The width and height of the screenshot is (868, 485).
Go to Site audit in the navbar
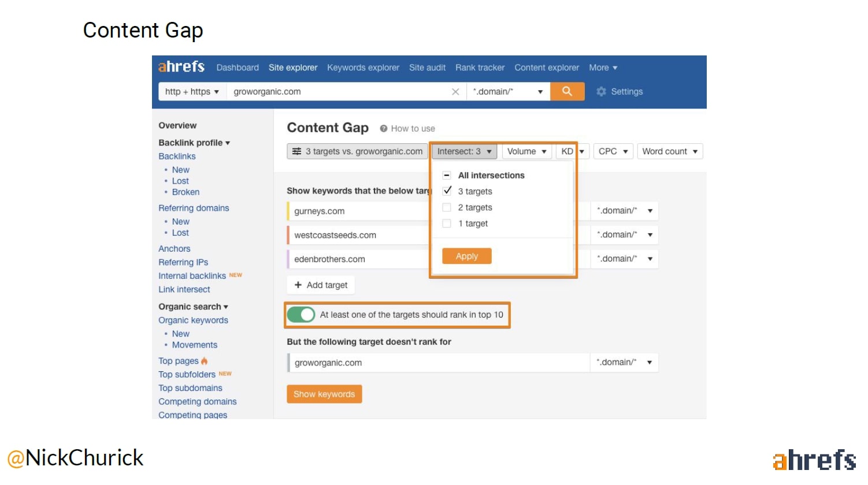click(427, 68)
